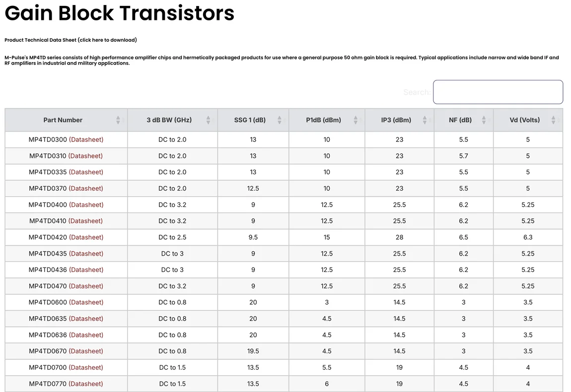The width and height of the screenshot is (571, 392).
Task: Open datasheet for MP4TD0436
Action: tap(86, 270)
